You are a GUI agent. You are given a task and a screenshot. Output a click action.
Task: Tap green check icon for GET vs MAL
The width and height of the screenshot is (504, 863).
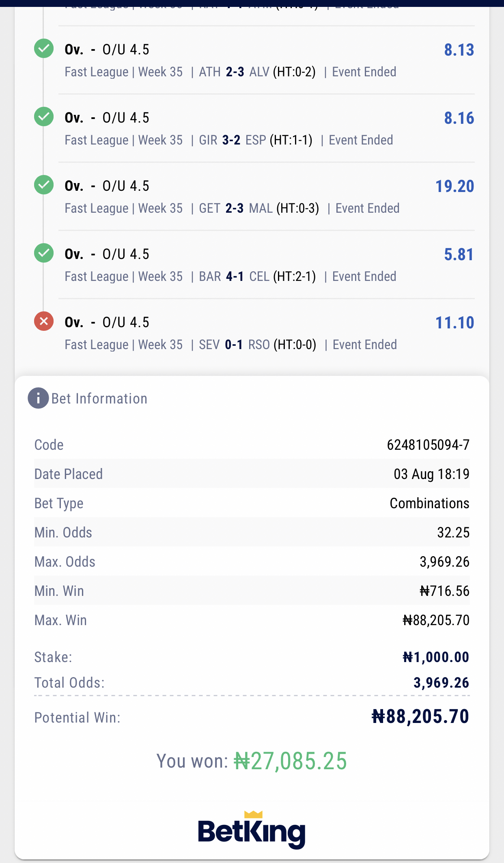click(x=44, y=185)
